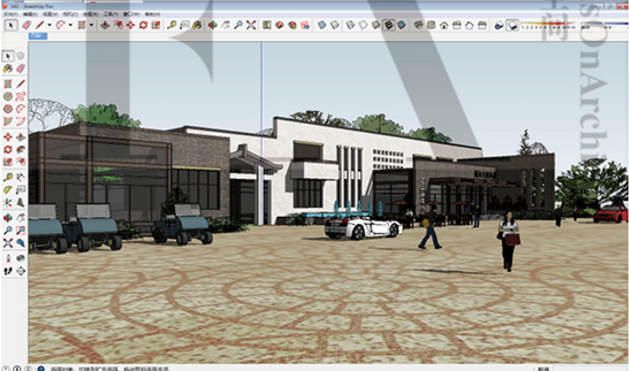This screenshot has height=371, width=629.
Task: Expand the dropdown arrow beside the Arc tool
Action: pos(70,25)
